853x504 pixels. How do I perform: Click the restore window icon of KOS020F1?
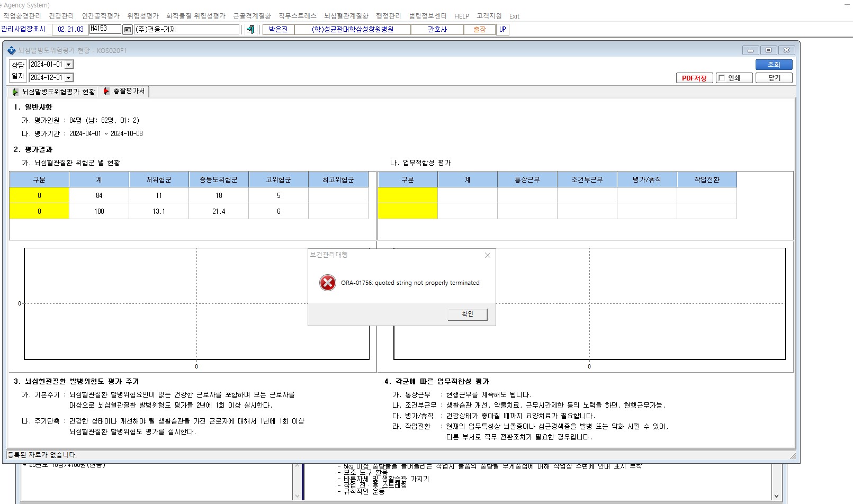coord(768,50)
